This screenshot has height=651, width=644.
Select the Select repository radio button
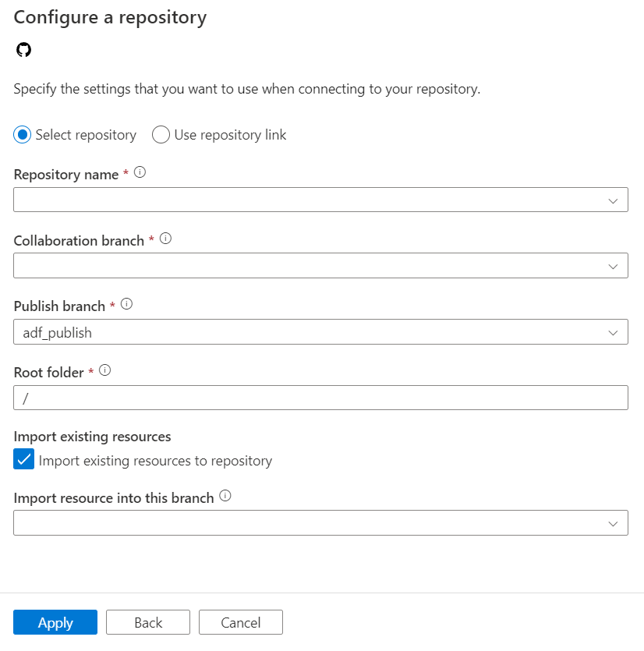20,134
